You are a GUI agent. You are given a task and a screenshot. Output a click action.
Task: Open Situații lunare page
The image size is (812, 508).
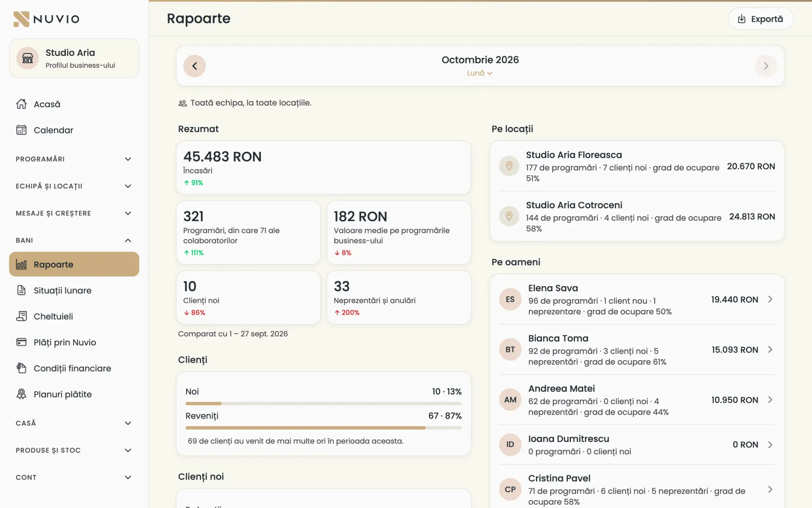(x=74, y=291)
